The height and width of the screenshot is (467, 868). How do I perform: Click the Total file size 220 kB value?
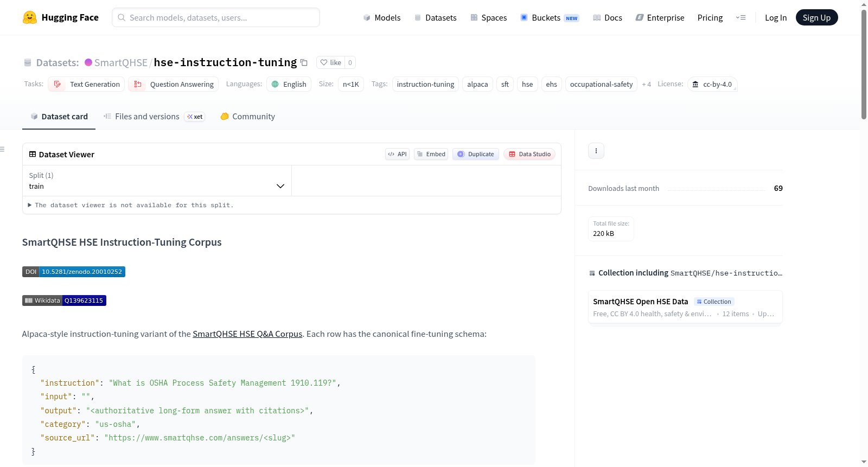point(603,234)
